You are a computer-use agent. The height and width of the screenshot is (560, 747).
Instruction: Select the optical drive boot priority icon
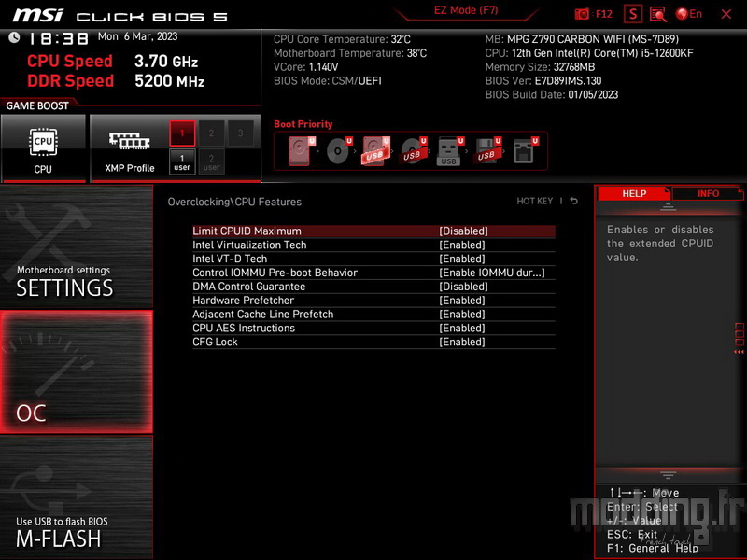(339, 150)
